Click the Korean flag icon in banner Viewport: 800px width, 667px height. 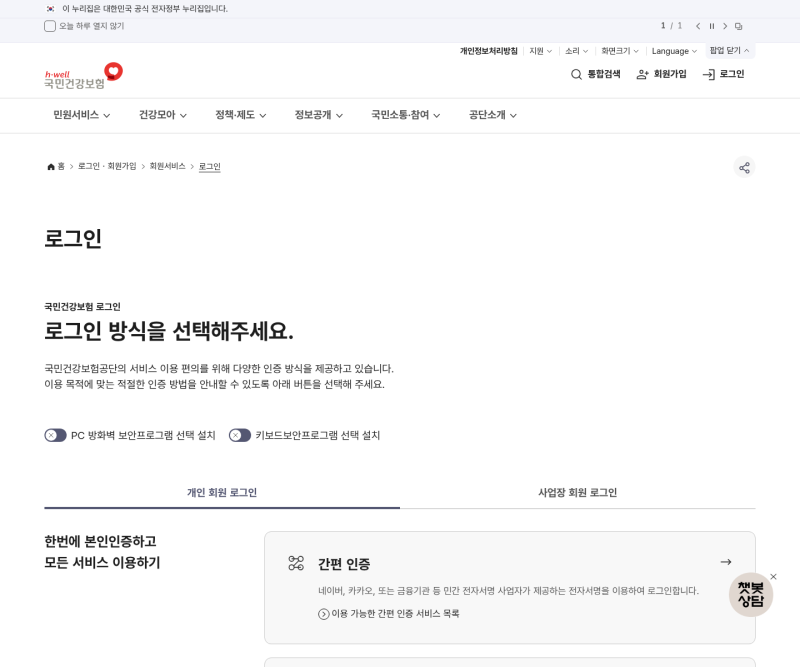50,9
